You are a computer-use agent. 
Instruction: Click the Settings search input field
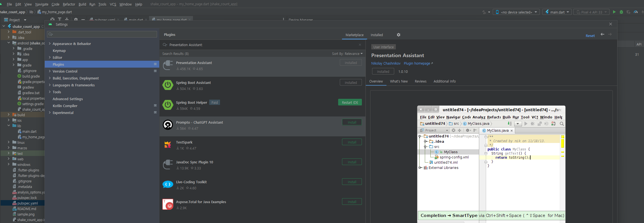click(102, 34)
